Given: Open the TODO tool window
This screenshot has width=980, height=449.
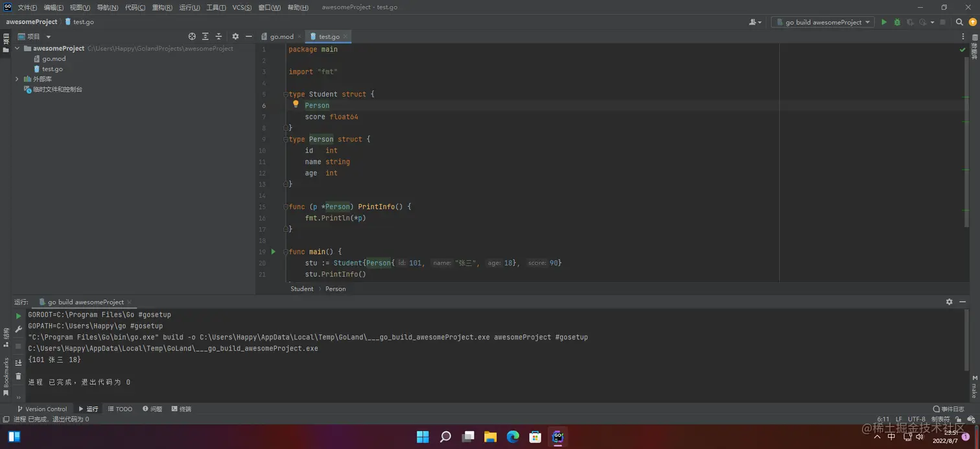Looking at the screenshot, I should tap(120, 409).
